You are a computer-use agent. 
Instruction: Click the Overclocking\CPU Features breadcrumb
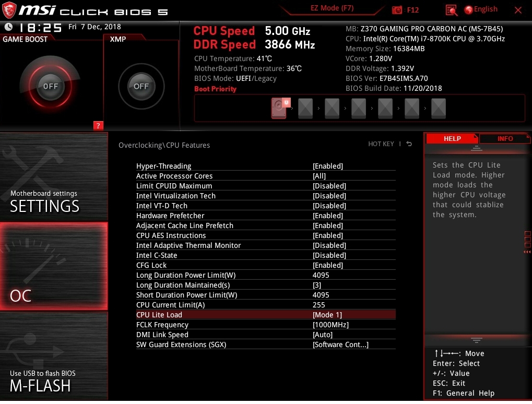[164, 145]
